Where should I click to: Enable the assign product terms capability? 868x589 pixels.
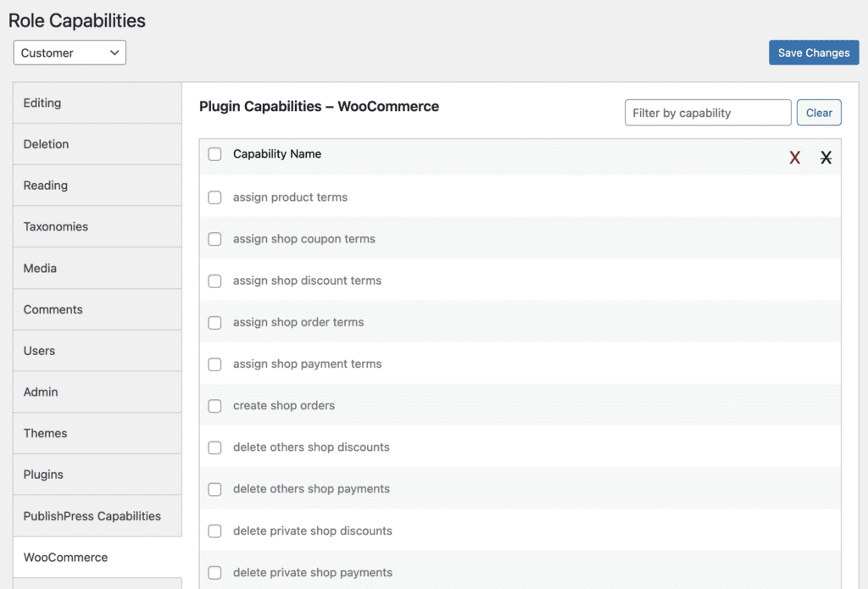pyautogui.click(x=214, y=197)
